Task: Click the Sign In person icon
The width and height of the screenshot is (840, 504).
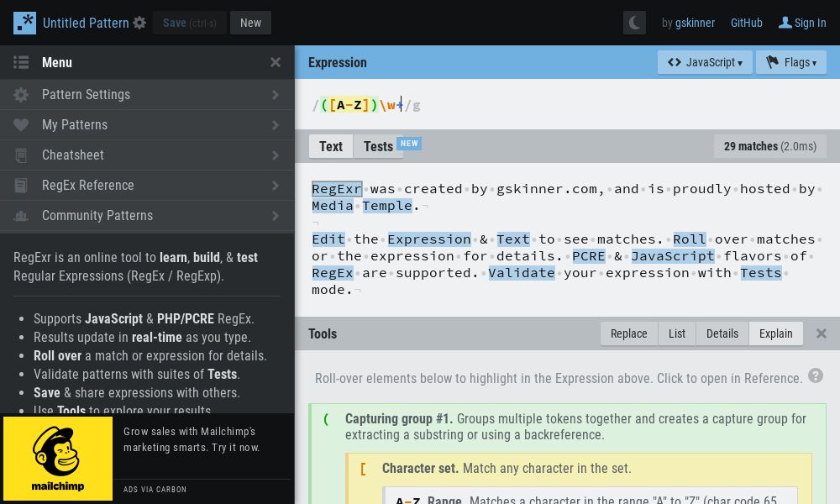Action: 787,23
